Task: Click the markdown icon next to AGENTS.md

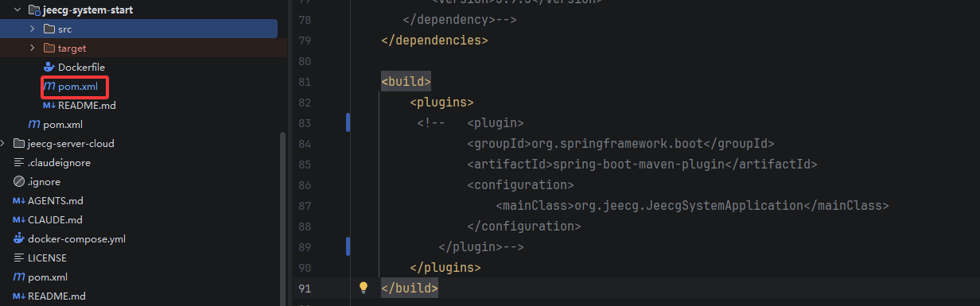Action: pos(19,200)
